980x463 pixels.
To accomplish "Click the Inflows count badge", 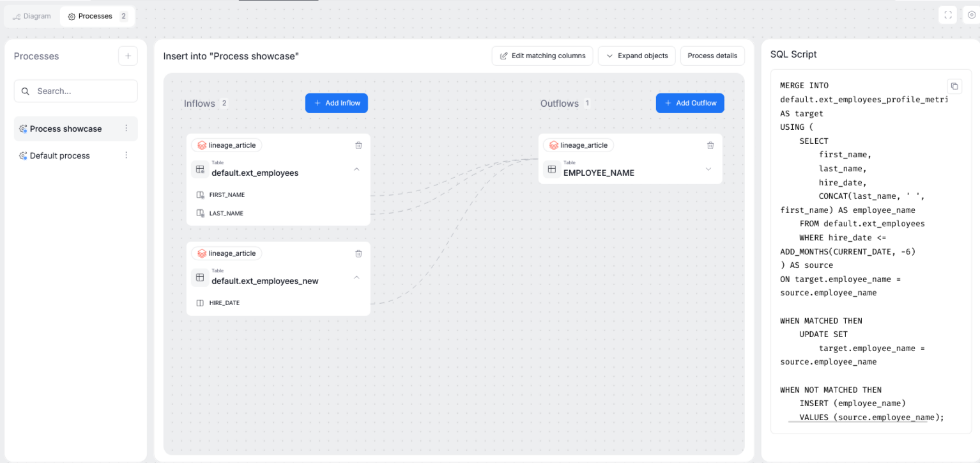I will tap(224, 103).
